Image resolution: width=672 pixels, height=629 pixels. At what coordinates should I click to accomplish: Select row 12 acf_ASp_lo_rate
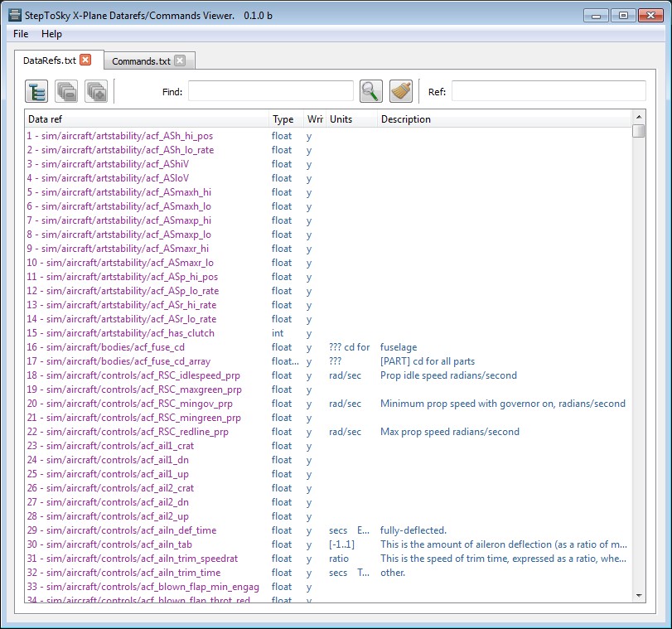click(x=328, y=291)
